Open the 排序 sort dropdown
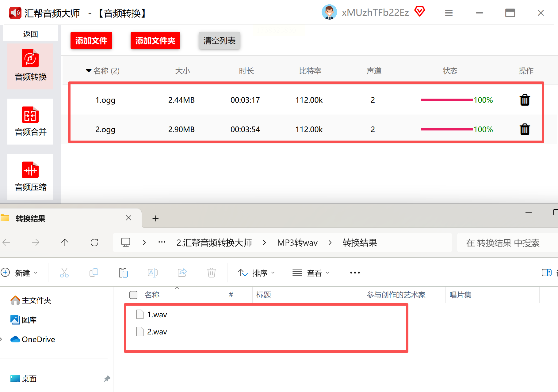558x392 pixels. pyautogui.click(x=257, y=273)
